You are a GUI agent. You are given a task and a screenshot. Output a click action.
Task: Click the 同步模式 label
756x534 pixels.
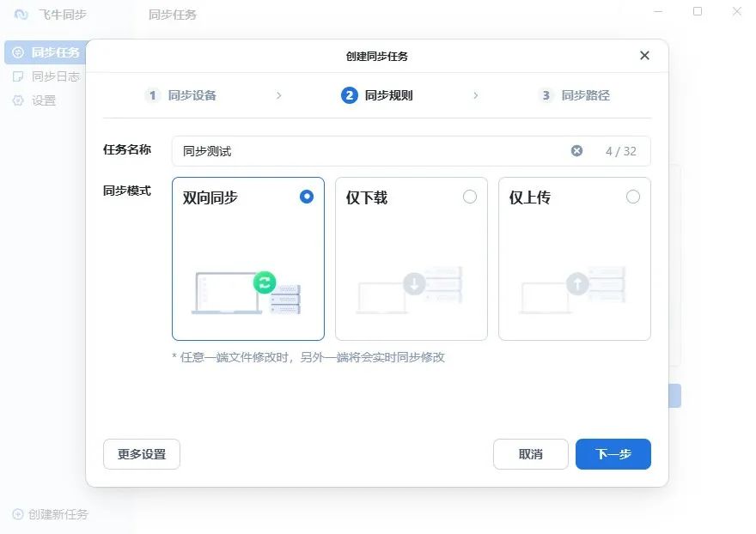pyautogui.click(x=127, y=191)
